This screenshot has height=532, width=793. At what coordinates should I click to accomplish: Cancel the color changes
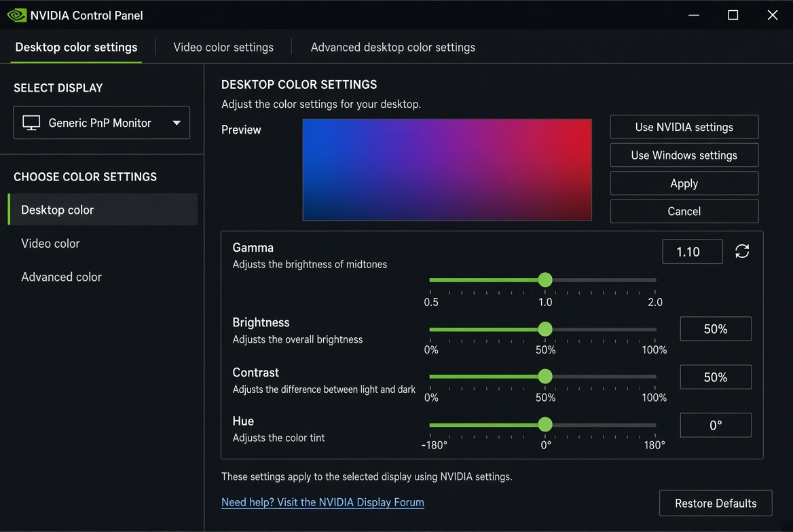(684, 212)
